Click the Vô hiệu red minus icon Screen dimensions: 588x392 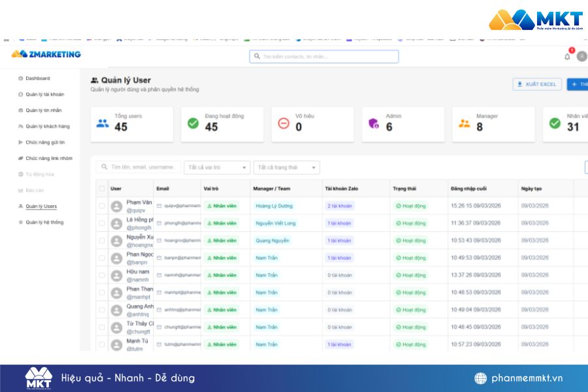coord(284,123)
